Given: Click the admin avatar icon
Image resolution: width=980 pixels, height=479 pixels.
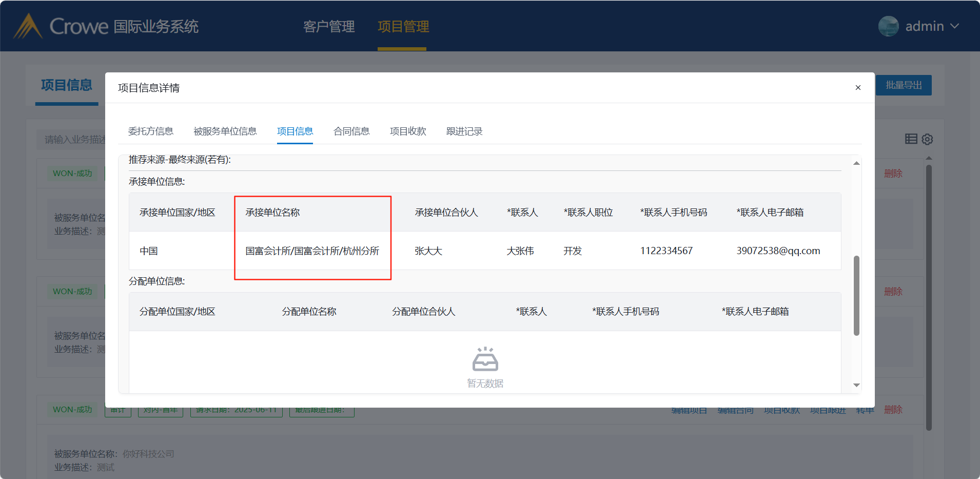Looking at the screenshot, I should (x=888, y=26).
